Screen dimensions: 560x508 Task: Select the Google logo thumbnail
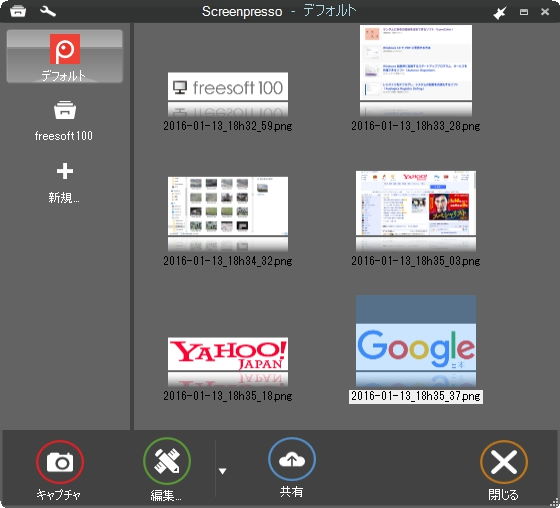pos(416,333)
